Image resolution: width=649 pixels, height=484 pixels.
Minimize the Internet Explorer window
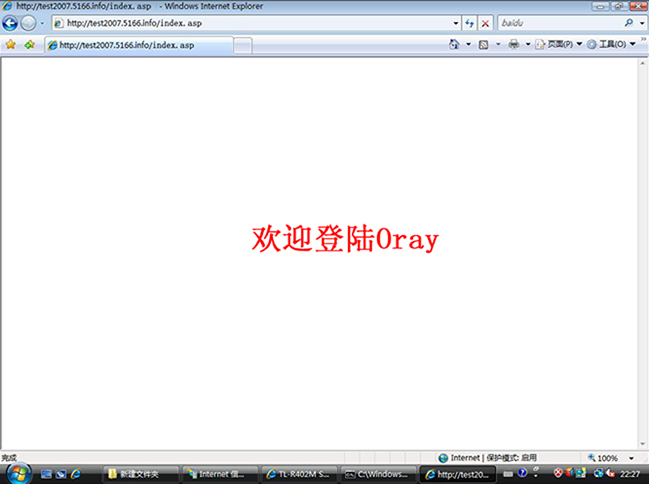600,6
